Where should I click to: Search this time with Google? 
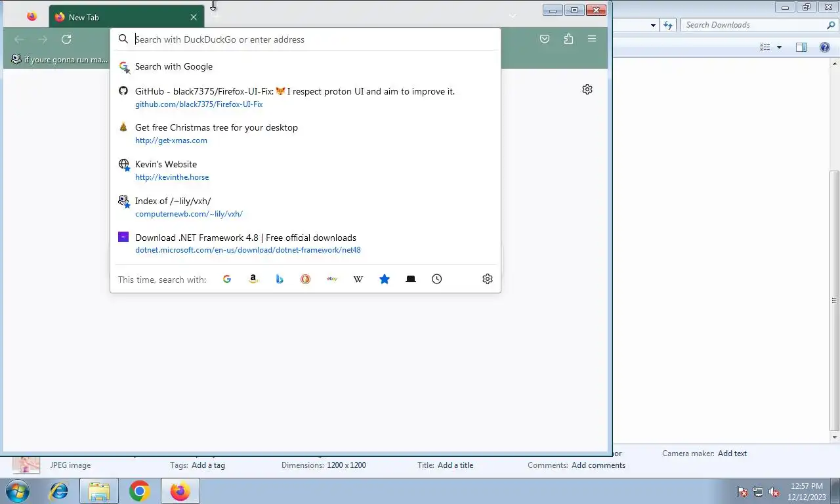click(227, 279)
